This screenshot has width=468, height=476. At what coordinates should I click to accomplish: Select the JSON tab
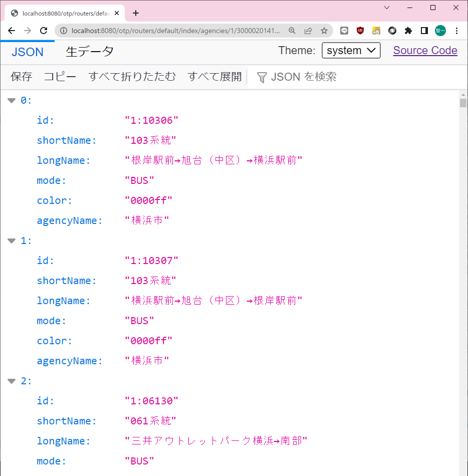point(28,52)
